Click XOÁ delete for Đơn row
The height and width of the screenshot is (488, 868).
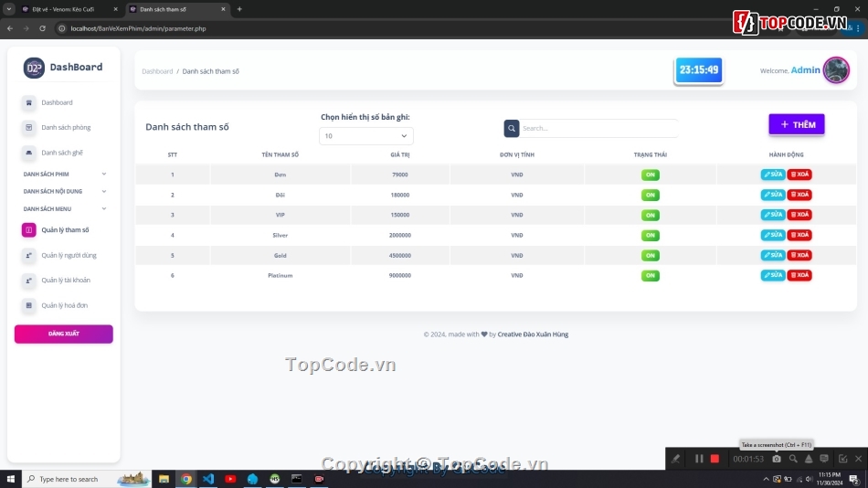[x=799, y=175]
